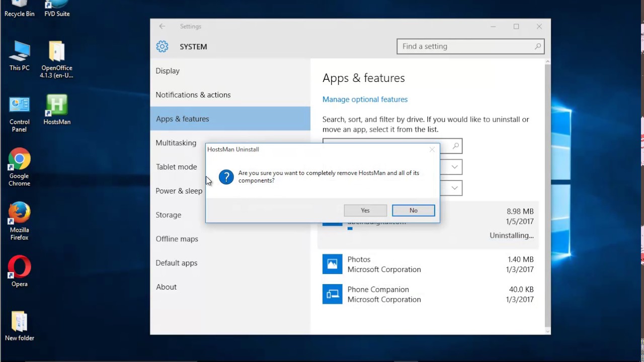Click the Photos app icon
This screenshot has width=644, height=362.
tap(332, 264)
